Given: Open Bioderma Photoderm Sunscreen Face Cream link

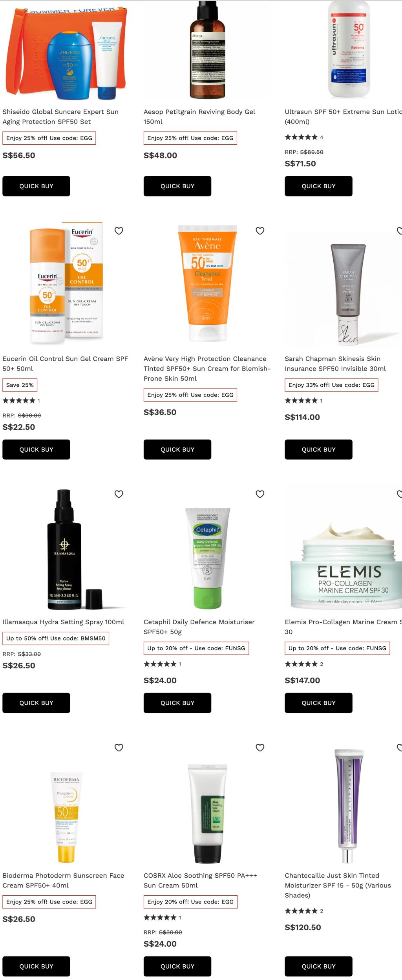Looking at the screenshot, I should pyautogui.click(x=63, y=880).
